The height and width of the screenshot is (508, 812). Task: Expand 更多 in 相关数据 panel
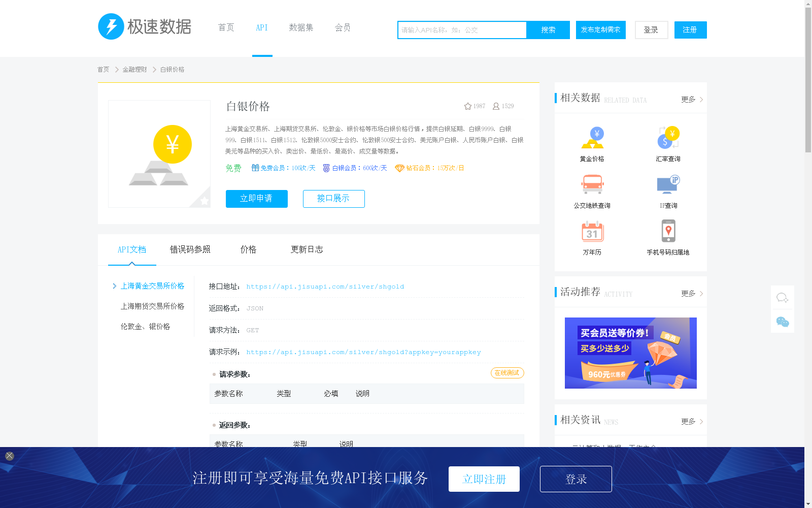tap(692, 100)
